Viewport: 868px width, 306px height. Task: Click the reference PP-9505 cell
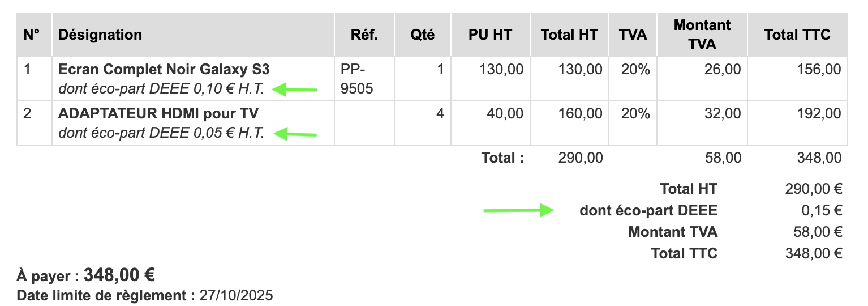pos(356,79)
